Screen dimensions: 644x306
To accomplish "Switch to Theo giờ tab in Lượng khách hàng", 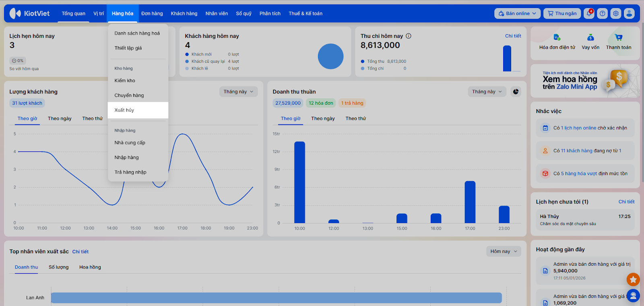I will (x=27, y=118).
